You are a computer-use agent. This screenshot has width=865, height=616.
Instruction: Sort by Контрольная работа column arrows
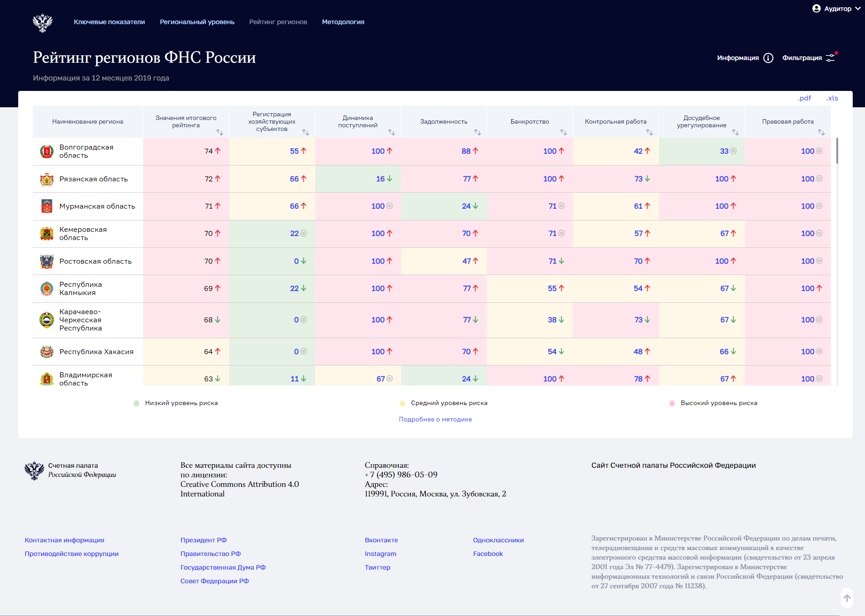coord(649,132)
